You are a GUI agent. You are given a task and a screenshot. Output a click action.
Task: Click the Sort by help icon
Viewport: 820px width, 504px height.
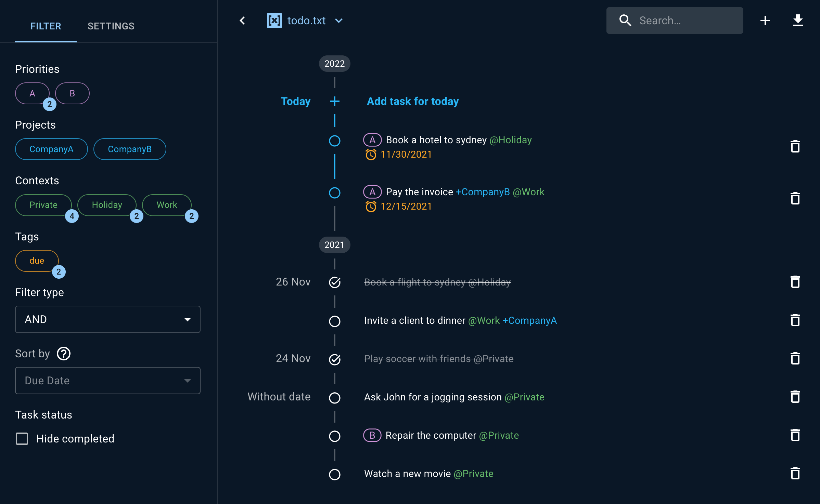[x=64, y=354]
